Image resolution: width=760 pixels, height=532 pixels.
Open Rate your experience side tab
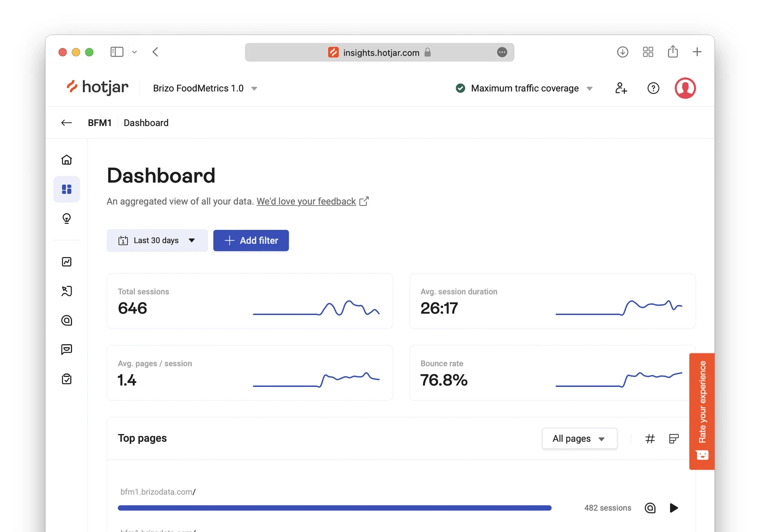(x=702, y=411)
